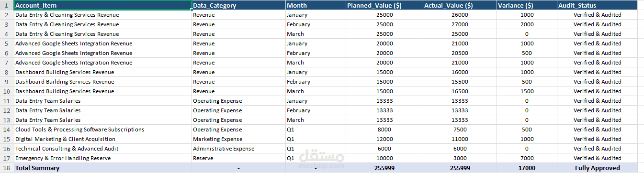Select the Actual_Value ($) header cell
644x173 pixels.
coord(460,5)
